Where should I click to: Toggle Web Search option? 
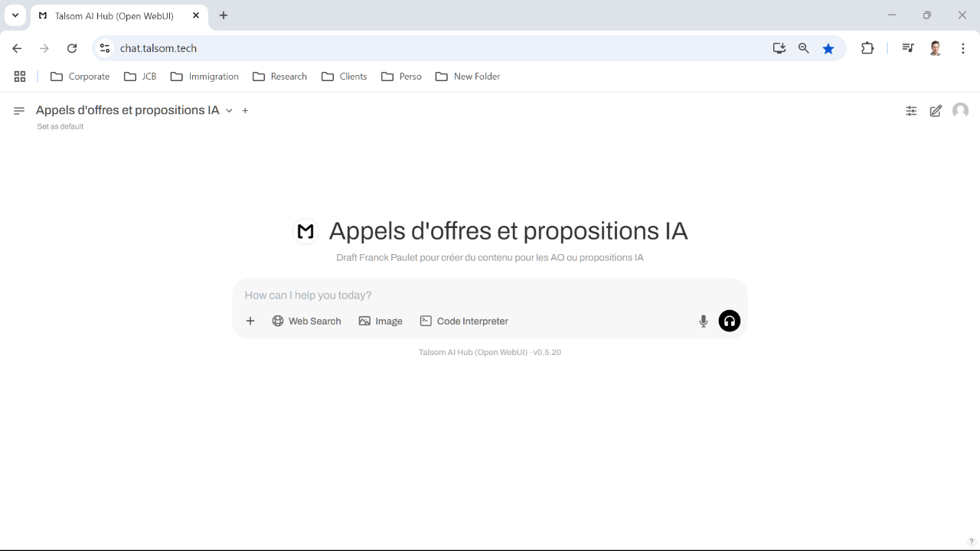coord(306,321)
